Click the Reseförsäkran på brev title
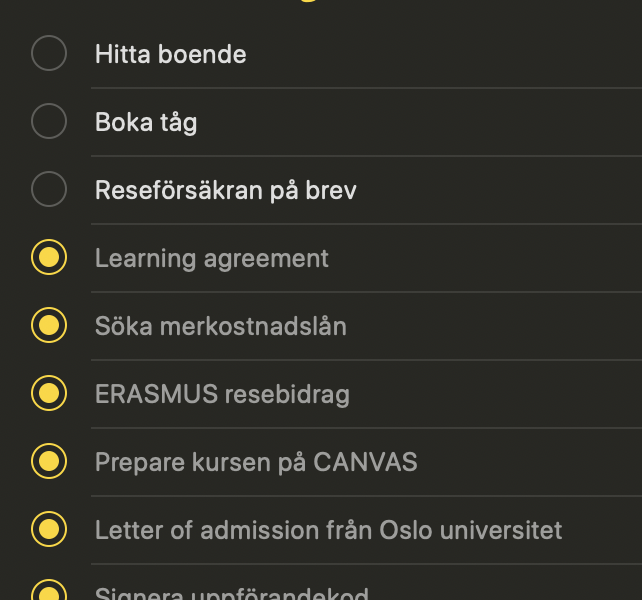 226,191
